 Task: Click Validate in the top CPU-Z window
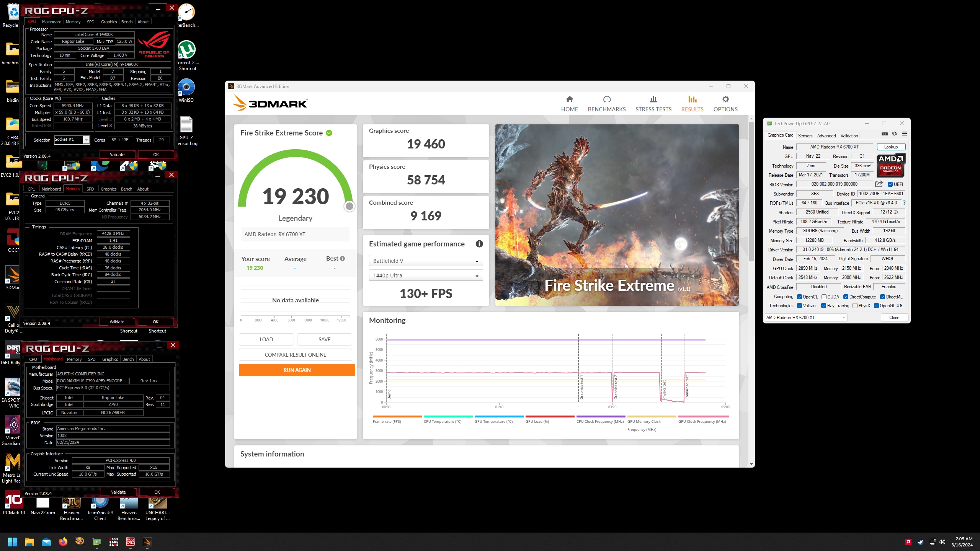117,155
